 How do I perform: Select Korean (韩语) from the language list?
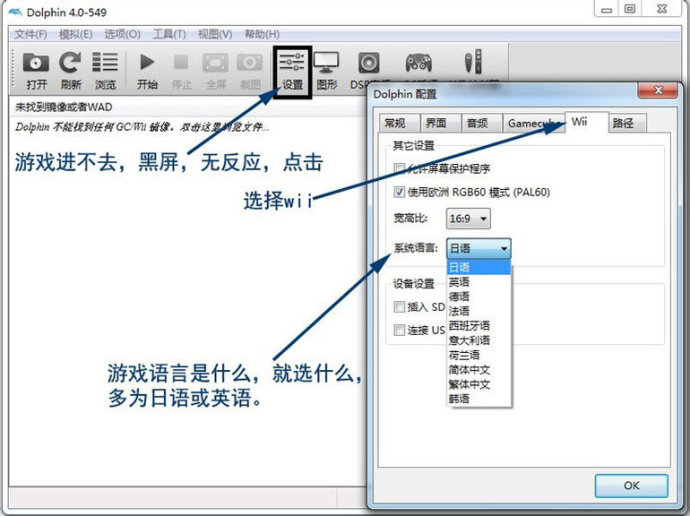pos(479,399)
